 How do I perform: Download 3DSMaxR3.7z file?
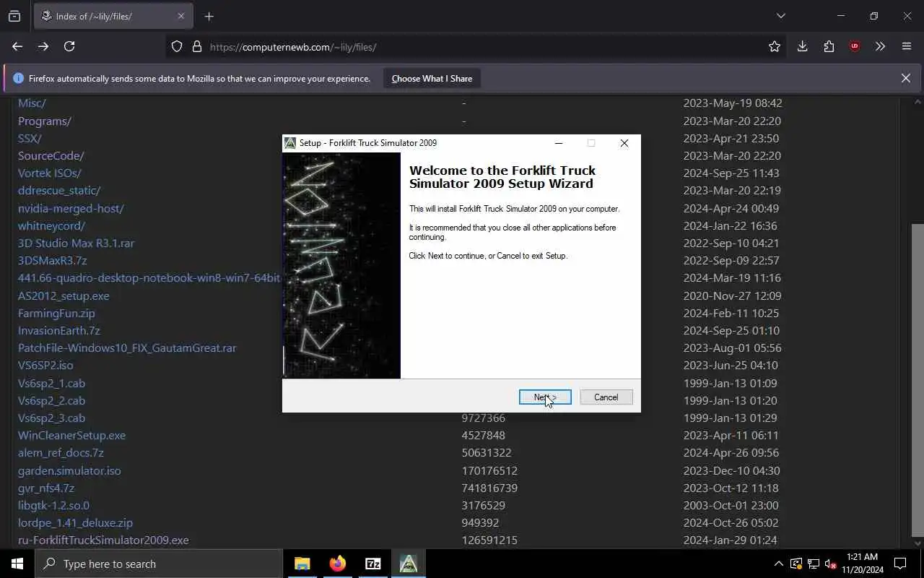click(52, 261)
